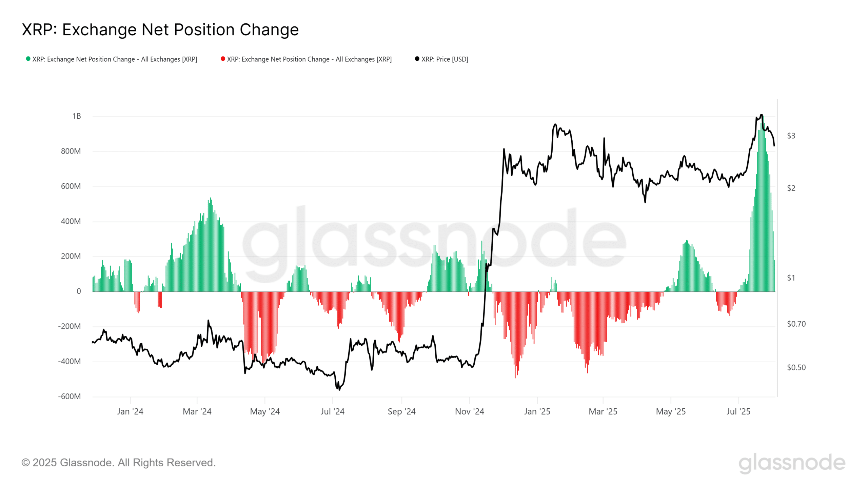Click the black XRP Price legend dot

tap(417, 59)
